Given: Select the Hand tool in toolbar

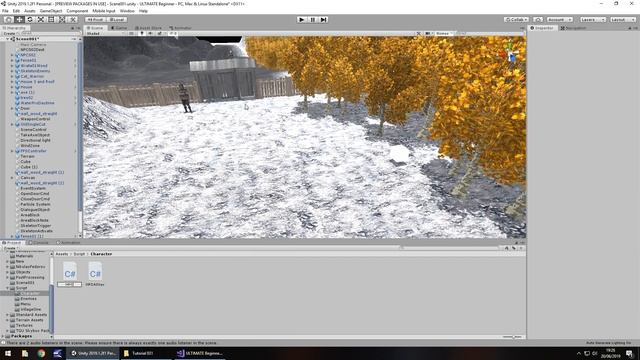Looking at the screenshot, I should pos(8,20).
